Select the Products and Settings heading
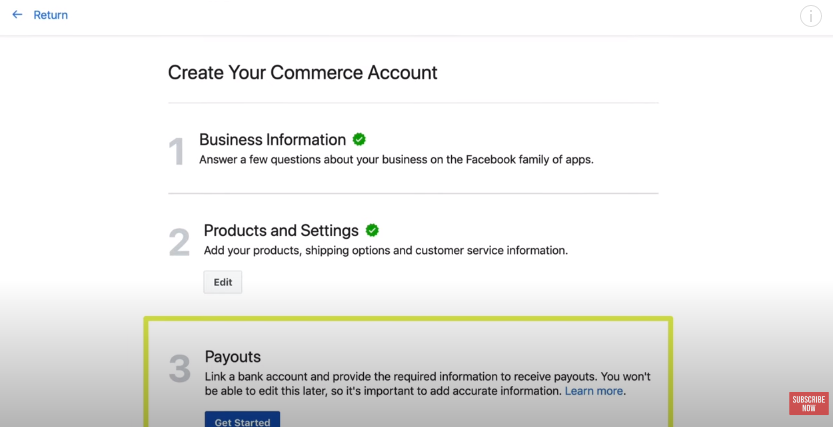The width and height of the screenshot is (833, 427). pos(281,230)
